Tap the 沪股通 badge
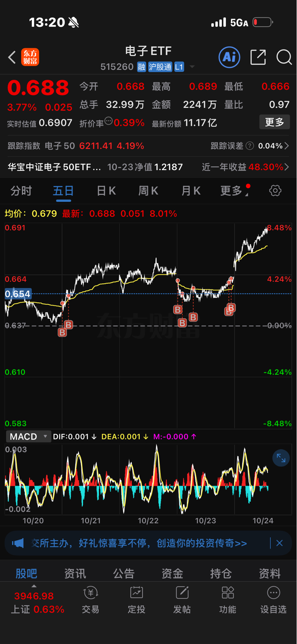Screen dimensions: 297x644 160,67
